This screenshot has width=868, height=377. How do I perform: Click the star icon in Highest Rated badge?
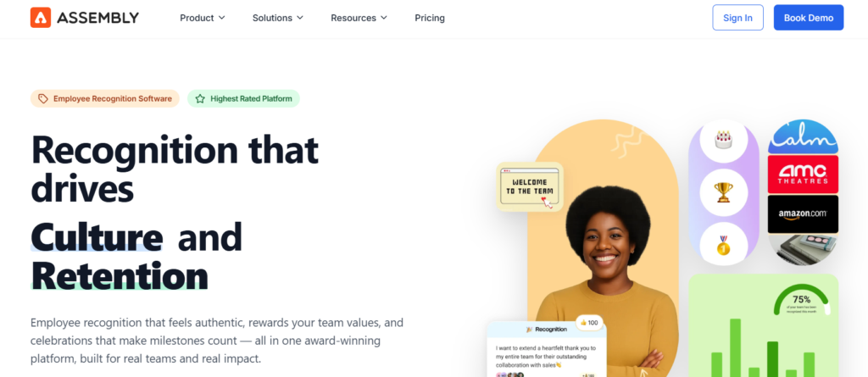[200, 98]
